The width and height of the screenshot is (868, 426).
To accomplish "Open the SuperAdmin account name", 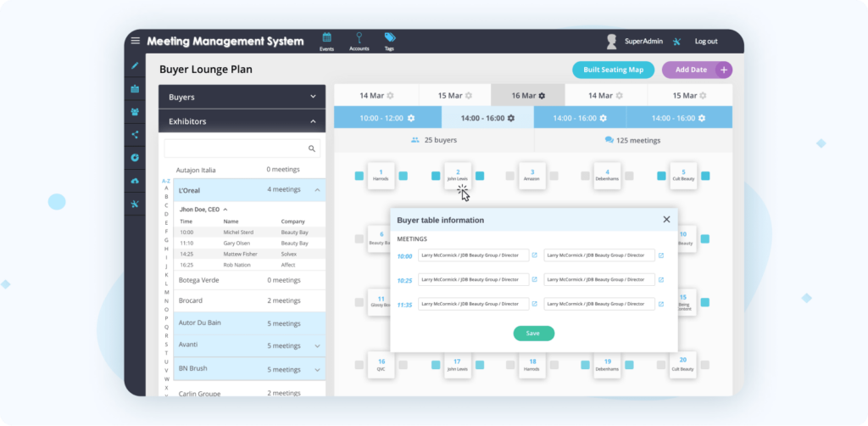I will tap(643, 41).
